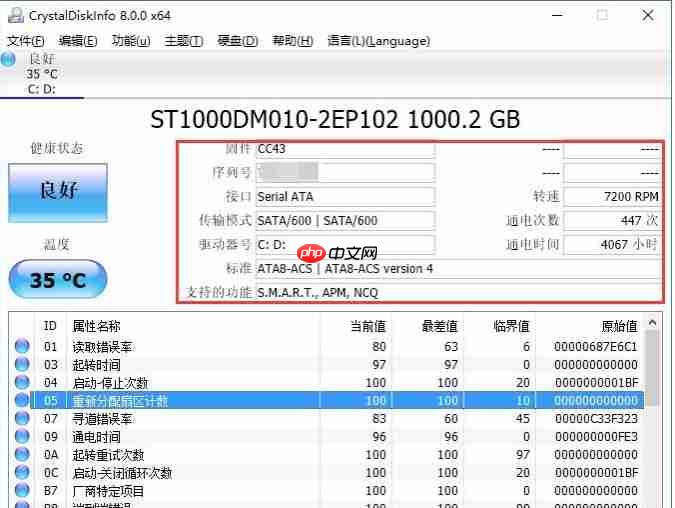
Task: Open the 主题(T) menu
Action: [x=184, y=41]
